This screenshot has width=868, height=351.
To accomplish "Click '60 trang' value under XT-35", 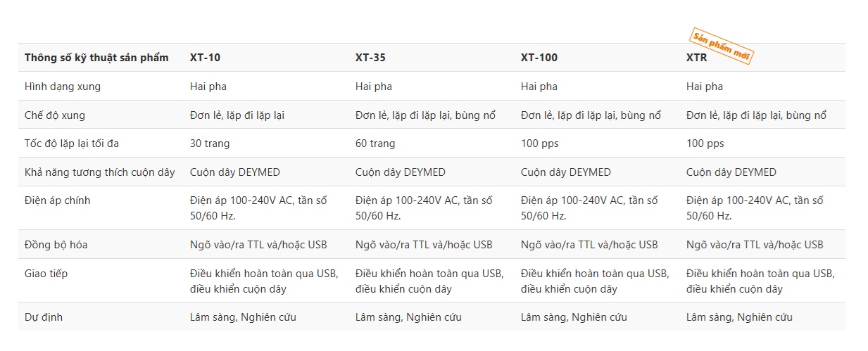I will pos(375,143).
